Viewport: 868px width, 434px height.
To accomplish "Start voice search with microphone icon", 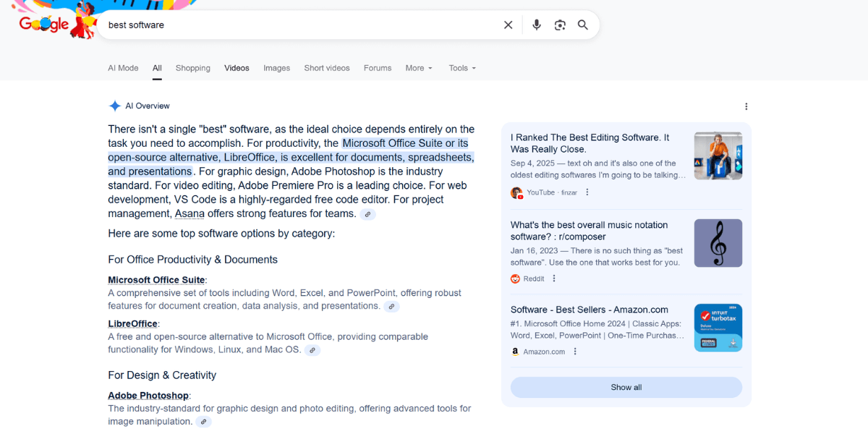I will tap(537, 25).
